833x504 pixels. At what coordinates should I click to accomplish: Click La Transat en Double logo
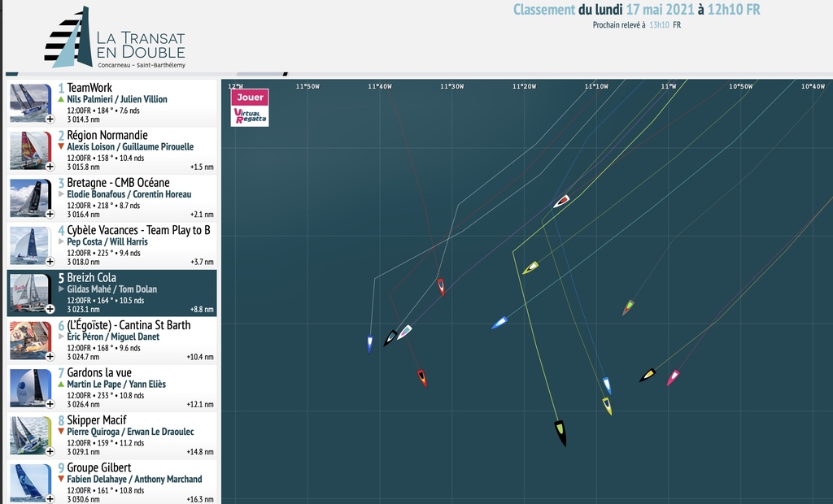coord(116,37)
